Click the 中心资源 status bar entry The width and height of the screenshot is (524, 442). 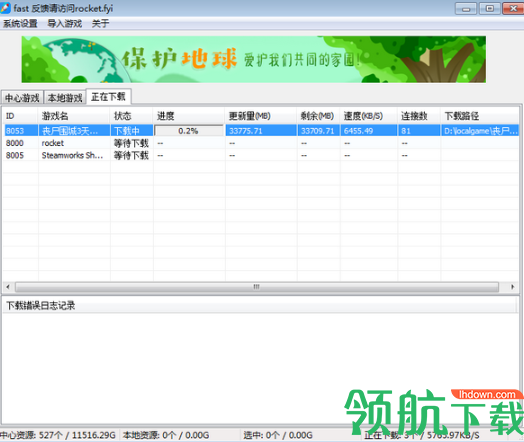coord(58,435)
